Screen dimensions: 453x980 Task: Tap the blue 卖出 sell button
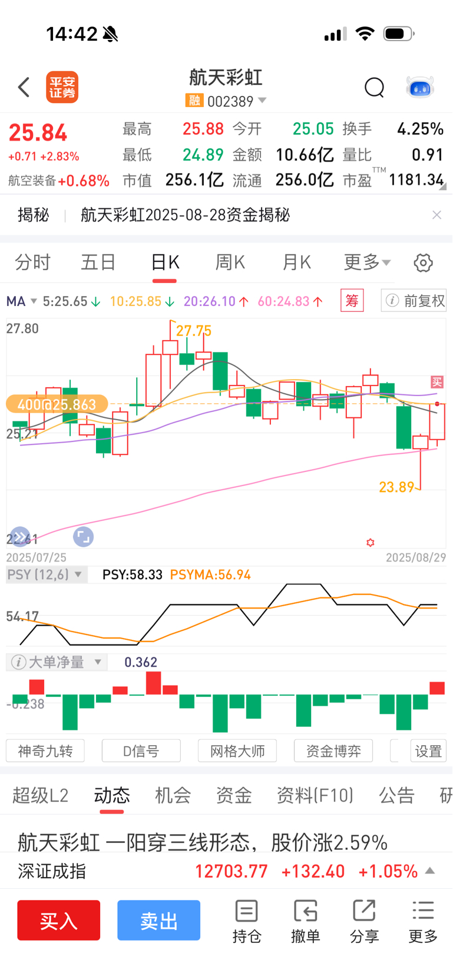pyautogui.click(x=158, y=920)
